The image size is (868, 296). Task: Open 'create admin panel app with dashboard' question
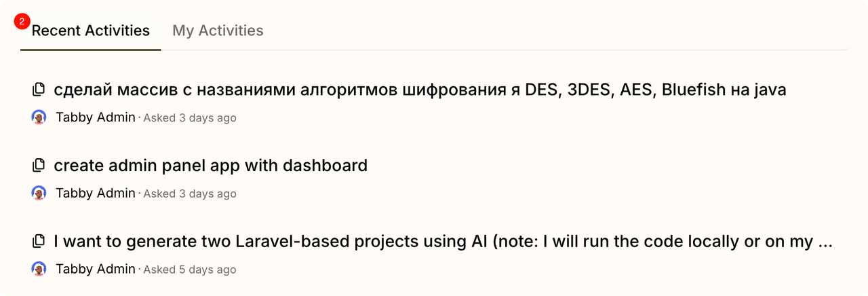pyautogui.click(x=210, y=166)
